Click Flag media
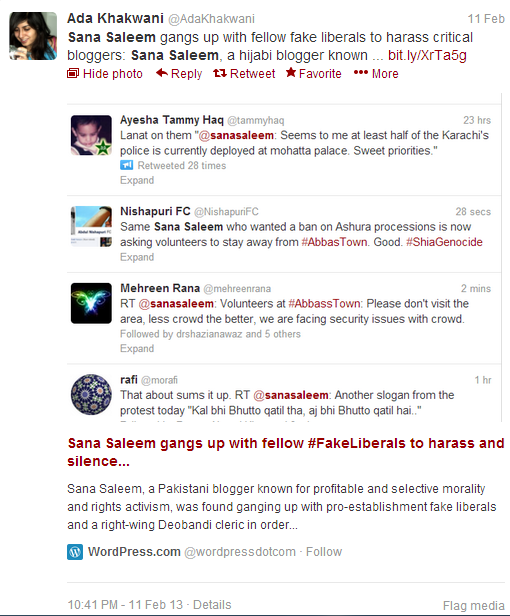This screenshot has height=616, width=510. [473, 605]
